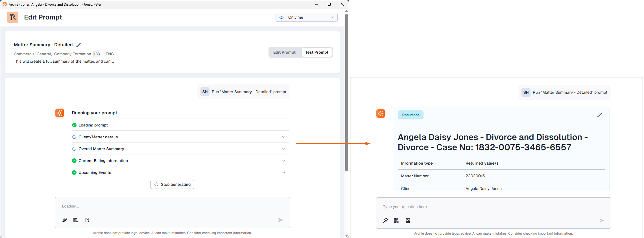The width and height of the screenshot is (644, 238).
Task: Open prompt library icon in Loading input box
Action: point(75,220)
